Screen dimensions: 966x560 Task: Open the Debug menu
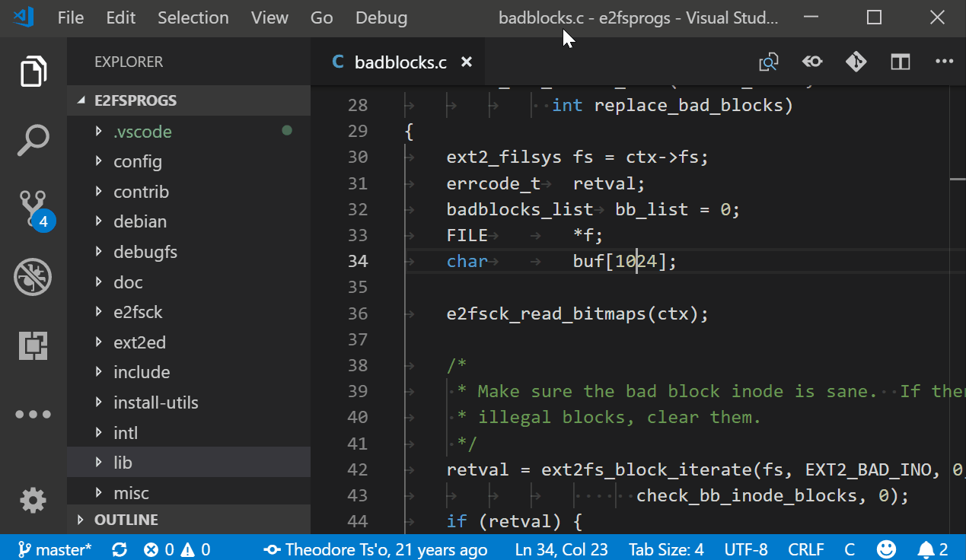click(381, 17)
